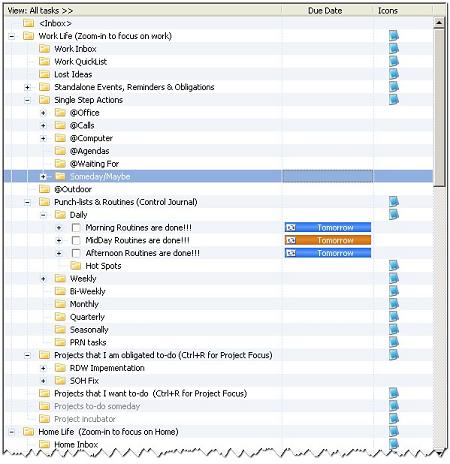Screen dimensions: 450x464
Task: Click note icon for Punch-lists & Routines row
Action: tap(394, 202)
